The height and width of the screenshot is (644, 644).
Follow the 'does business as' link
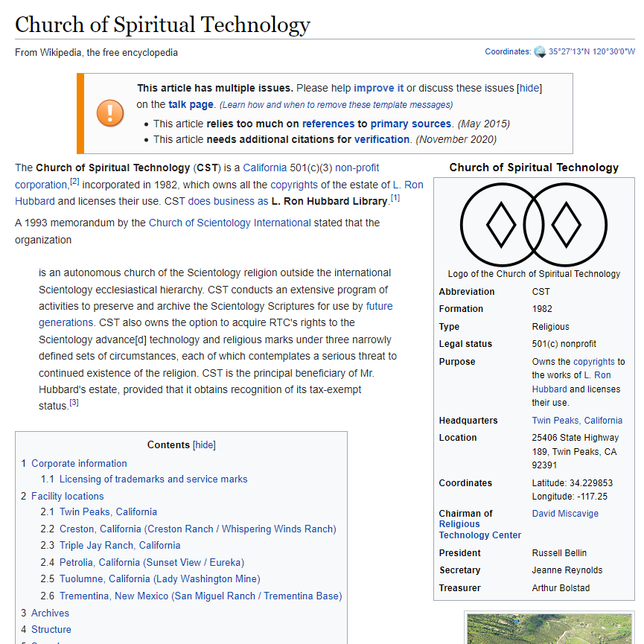(x=228, y=201)
